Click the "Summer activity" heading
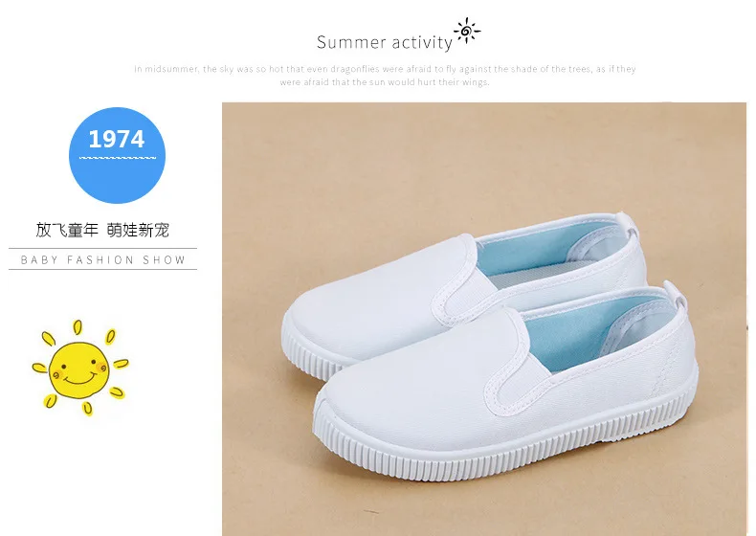 [385, 42]
